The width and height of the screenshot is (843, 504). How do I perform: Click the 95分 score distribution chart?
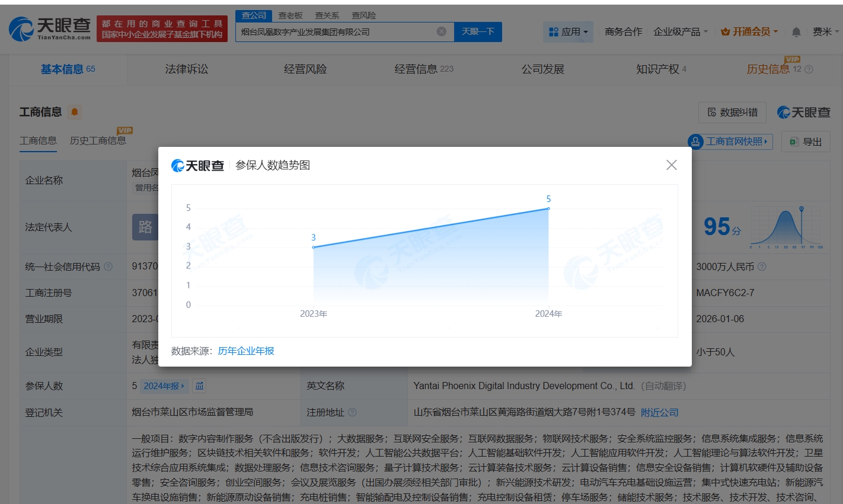point(786,228)
